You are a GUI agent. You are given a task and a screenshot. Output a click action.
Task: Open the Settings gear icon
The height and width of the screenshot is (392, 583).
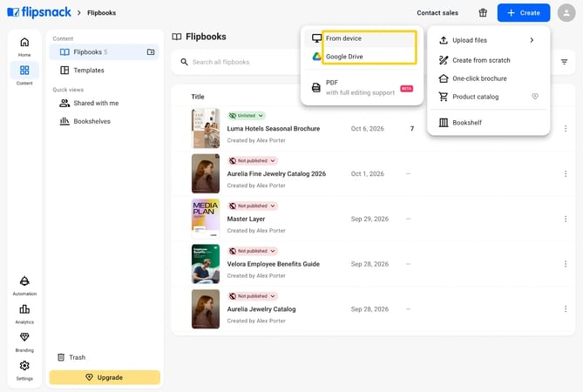click(x=24, y=366)
